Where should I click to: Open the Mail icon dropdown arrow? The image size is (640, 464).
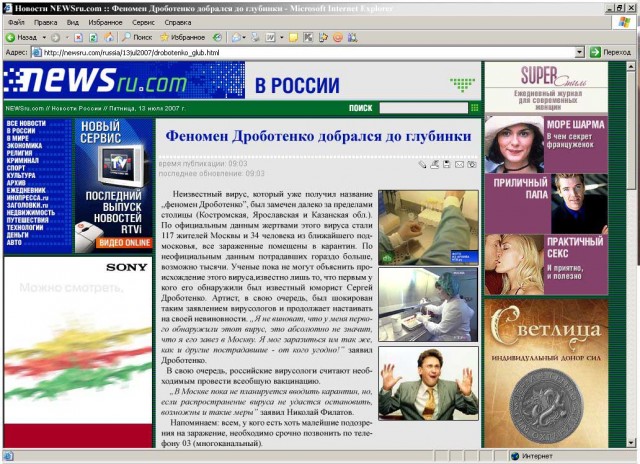[244, 38]
